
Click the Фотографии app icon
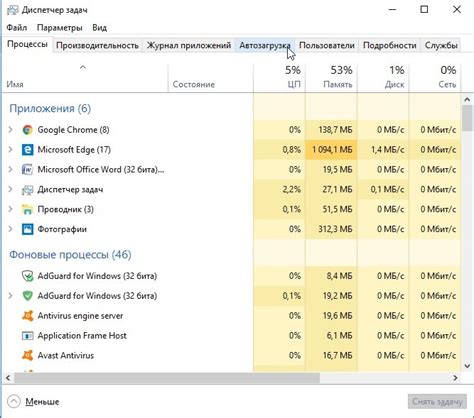click(x=27, y=229)
